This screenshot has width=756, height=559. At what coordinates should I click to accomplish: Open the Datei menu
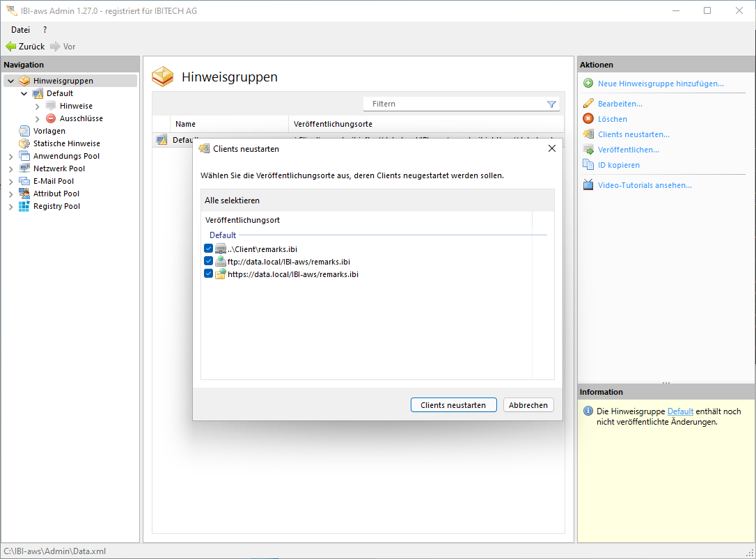[21, 30]
